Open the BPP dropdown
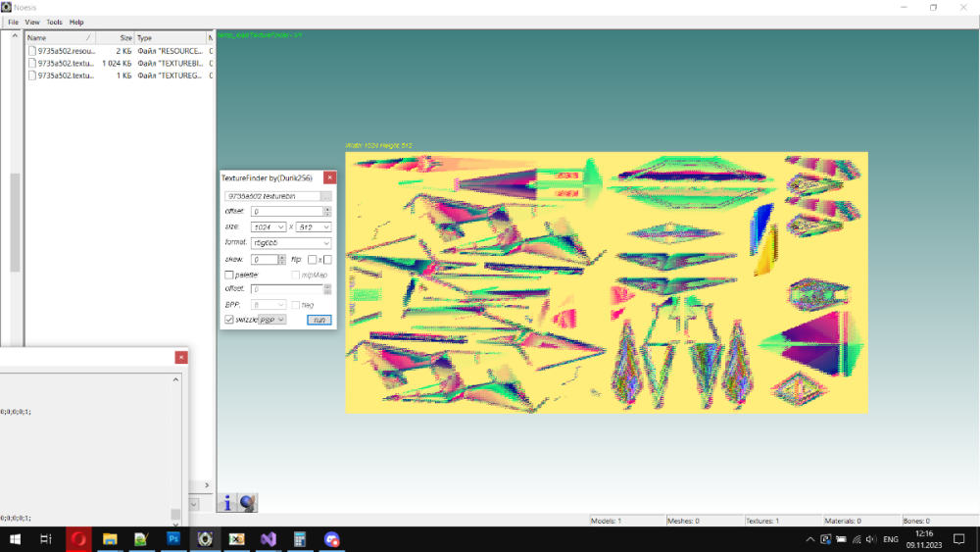The height and width of the screenshot is (552, 980). (x=269, y=305)
